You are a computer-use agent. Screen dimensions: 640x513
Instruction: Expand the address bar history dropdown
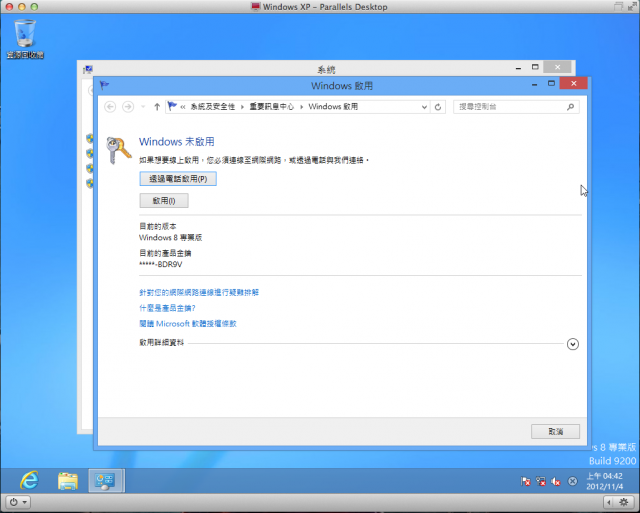point(424,107)
